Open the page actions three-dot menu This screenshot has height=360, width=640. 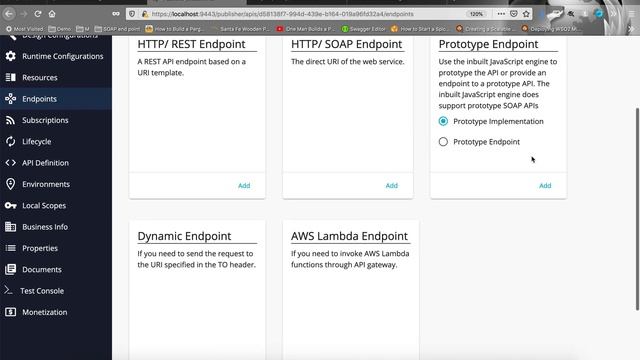pos(501,14)
